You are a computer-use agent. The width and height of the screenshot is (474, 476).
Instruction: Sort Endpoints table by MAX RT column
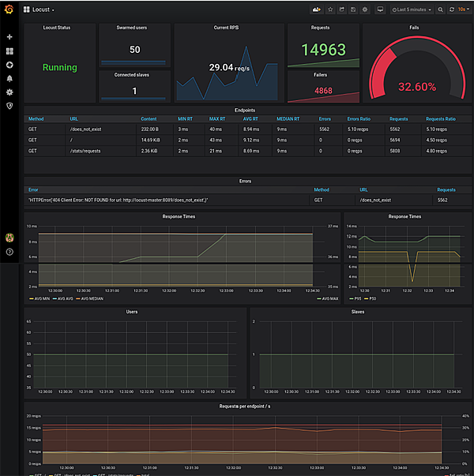pos(217,119)
